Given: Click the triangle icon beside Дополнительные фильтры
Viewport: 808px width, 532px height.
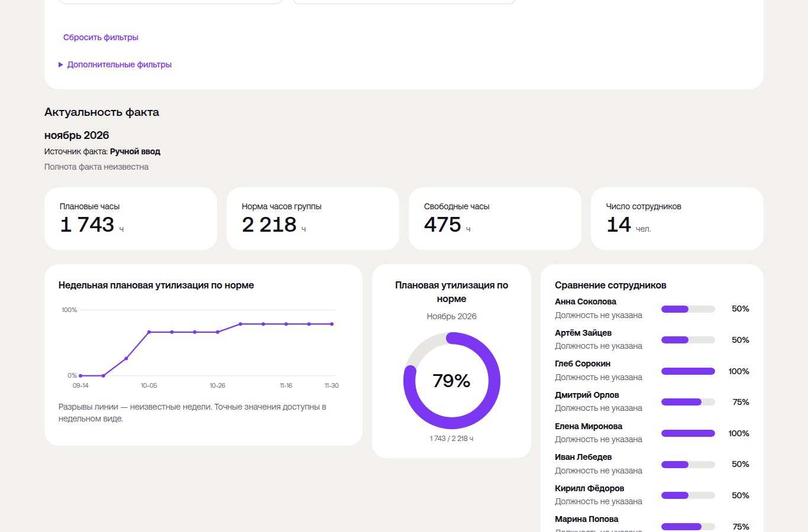Looking at the screenshot, I should [61, 64].
